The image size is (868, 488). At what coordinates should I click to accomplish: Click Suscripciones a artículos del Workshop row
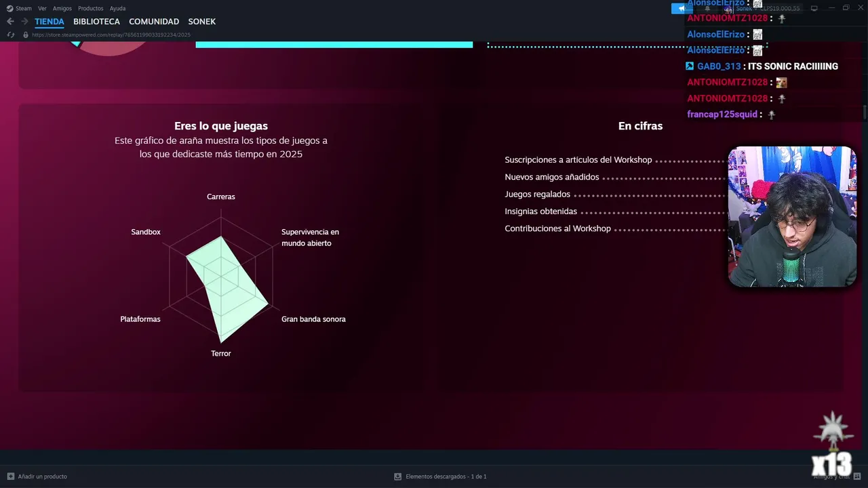[x=614, y=160]
